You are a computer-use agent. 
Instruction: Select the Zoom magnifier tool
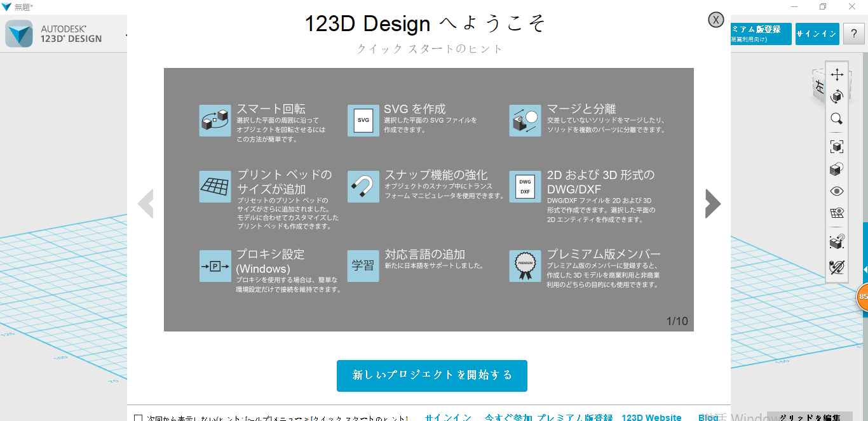click(837, 119)
